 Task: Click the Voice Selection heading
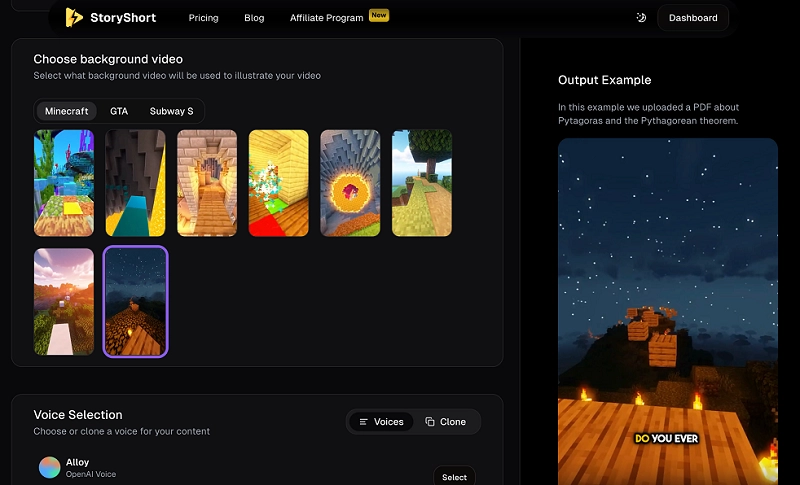[x=78, y=415]
